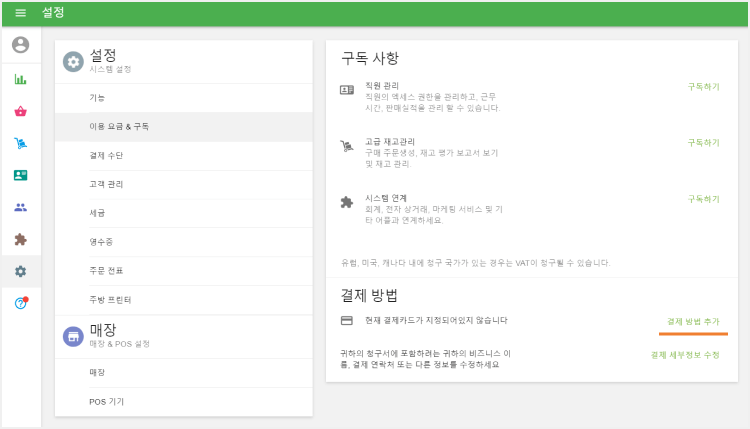Click the 구독 사항 heading
This screenshot has height=429, width=750.
(x=370, y=58)
